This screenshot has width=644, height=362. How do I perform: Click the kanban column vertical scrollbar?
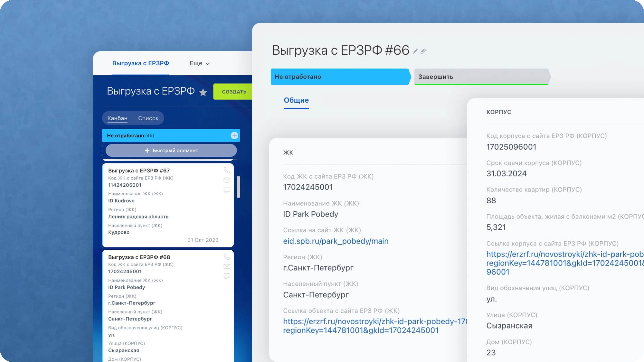[238, 187]
